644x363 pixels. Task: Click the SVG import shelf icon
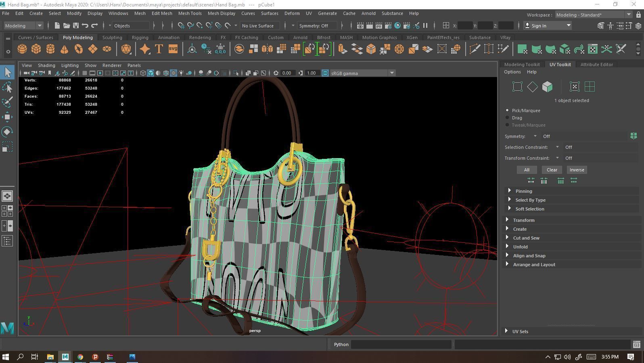pos(173,49)
